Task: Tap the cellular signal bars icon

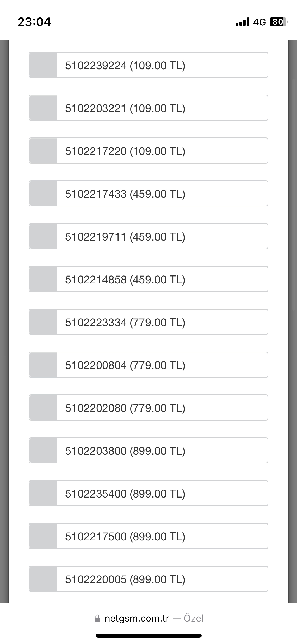Action: [x=242, y=22]
